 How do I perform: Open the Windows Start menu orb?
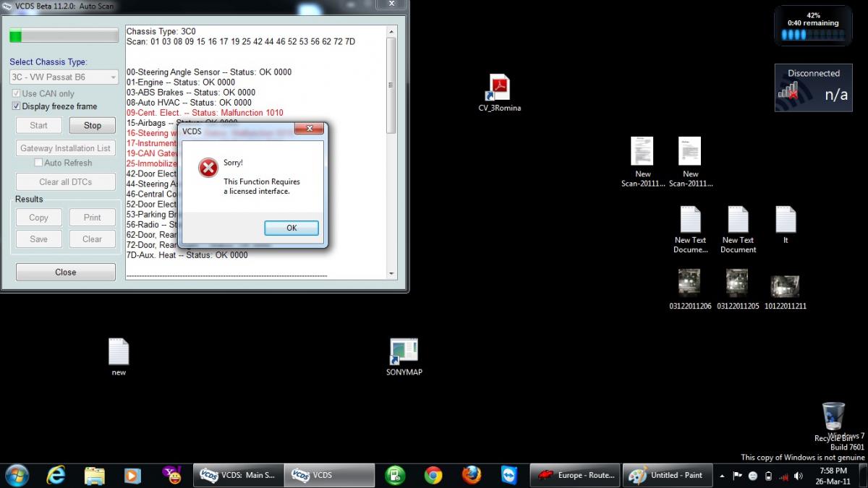coord(16,475)
